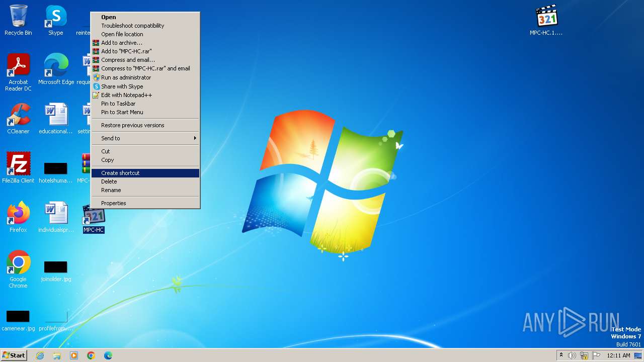Open Internet Explorer from taskbar
The image size is (644, 362).
40,355
